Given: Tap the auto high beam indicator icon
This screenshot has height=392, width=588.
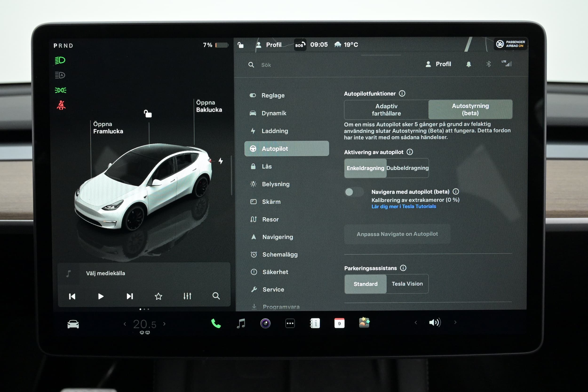Looking at the screenshot, I should point(60,75).
